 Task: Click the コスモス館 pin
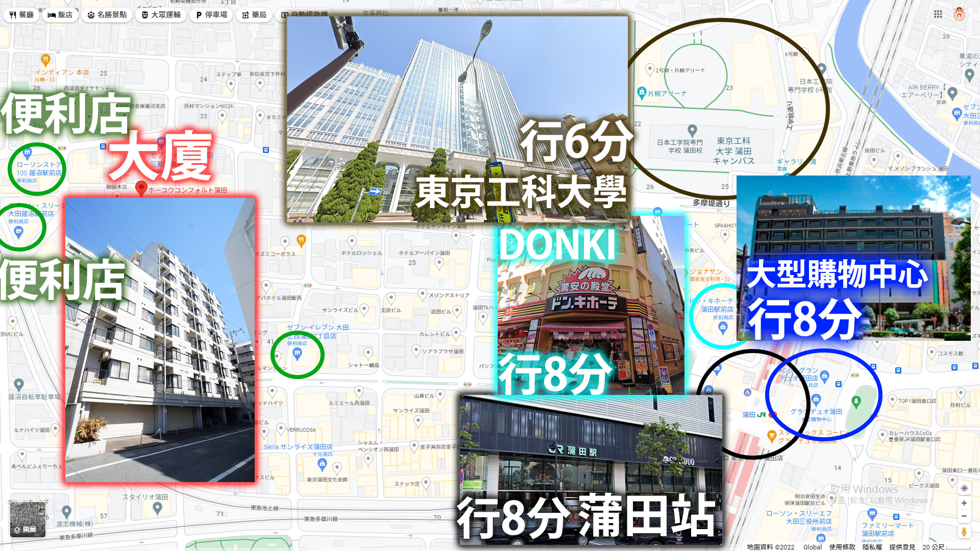[x=932, y=352]
